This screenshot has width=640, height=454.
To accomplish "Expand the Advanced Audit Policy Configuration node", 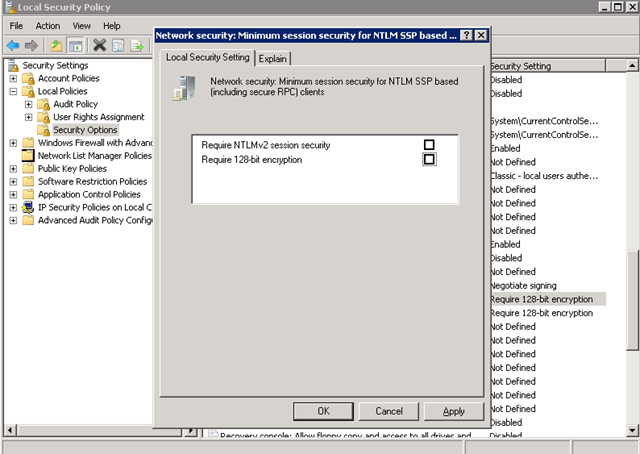I will tap(13, 220).
